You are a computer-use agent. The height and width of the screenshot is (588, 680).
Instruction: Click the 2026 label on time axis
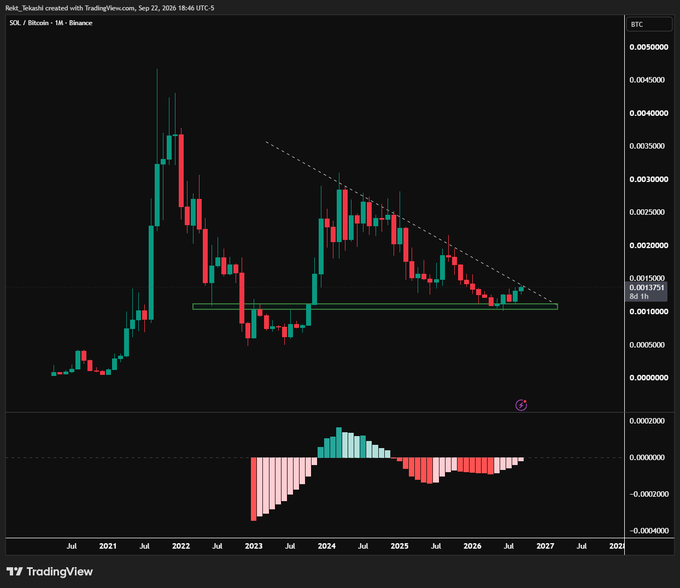(x=472, y=546)
